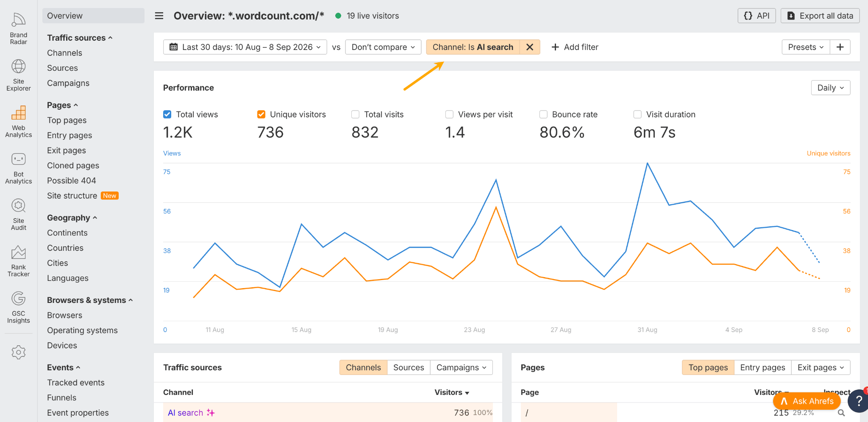Collapse the Geography section
Screen dimensions: 868x422
[x=72, y=218]
